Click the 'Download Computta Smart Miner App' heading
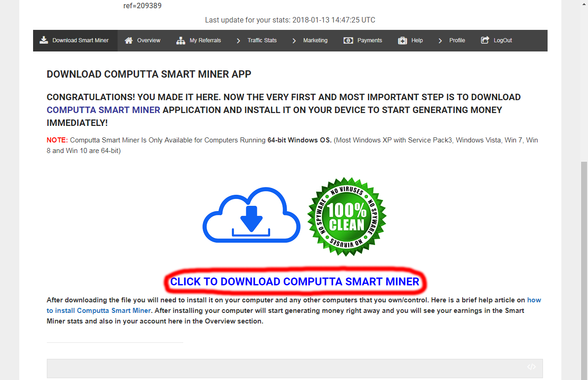 click(149, 74)
